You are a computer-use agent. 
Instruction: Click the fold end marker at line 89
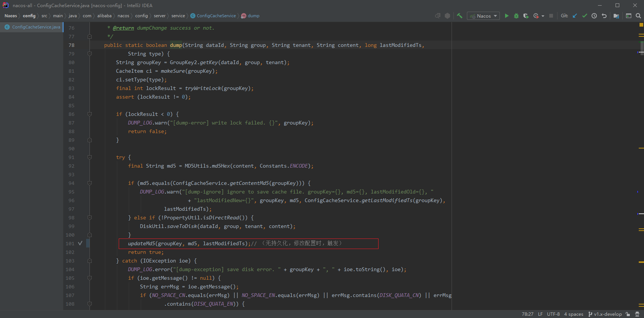[89, 140]
